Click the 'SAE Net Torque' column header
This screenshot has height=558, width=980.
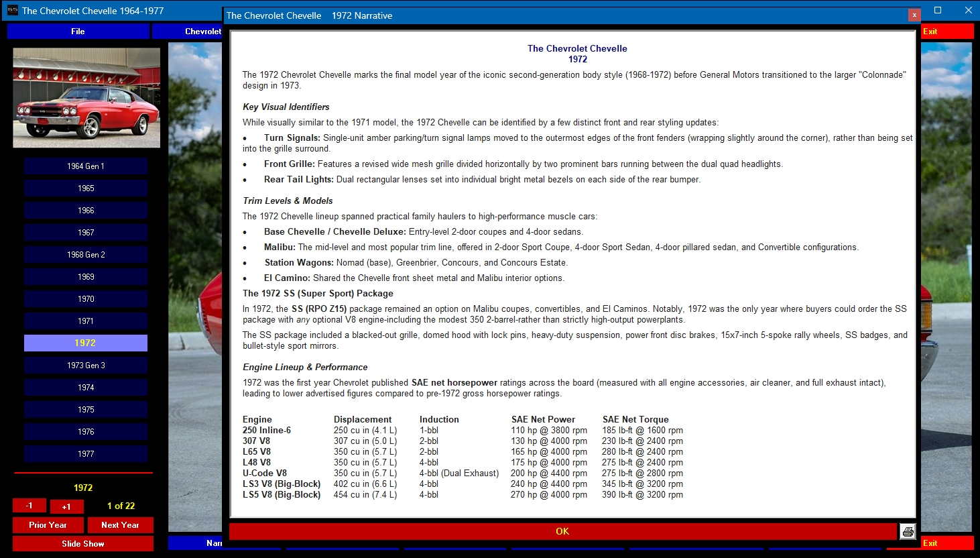(x=635, y=419)
